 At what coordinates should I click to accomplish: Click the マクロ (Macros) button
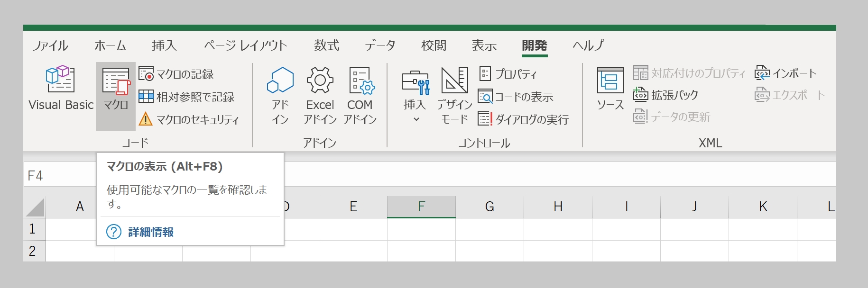(116, 96)
